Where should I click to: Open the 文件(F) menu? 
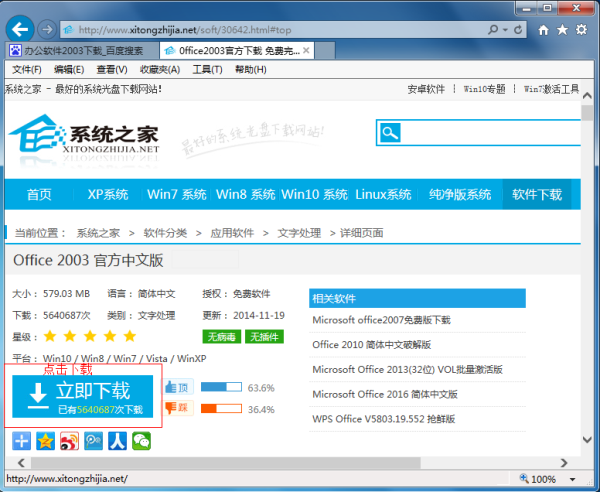(x=27, y=69)
